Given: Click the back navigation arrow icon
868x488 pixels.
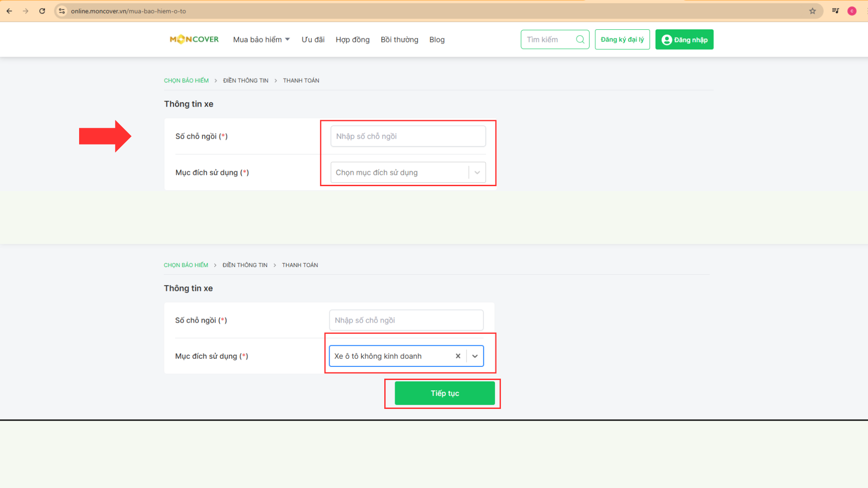Looking at the screenshot, I should pos(9,11).
